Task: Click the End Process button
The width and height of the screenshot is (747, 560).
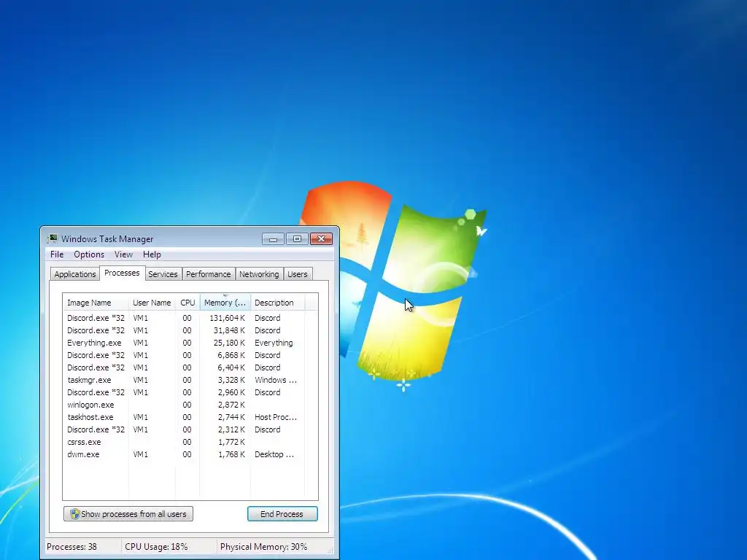Action: tap(282, 514)
